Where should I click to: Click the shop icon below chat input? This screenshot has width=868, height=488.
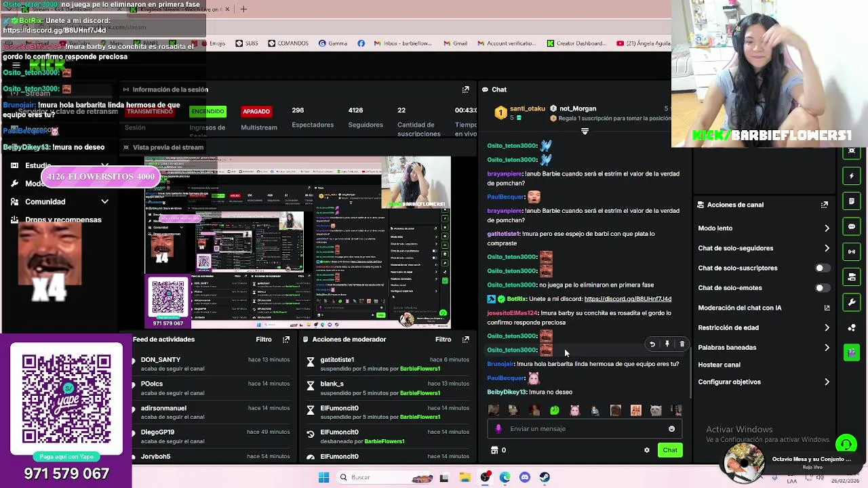point(494,450)
